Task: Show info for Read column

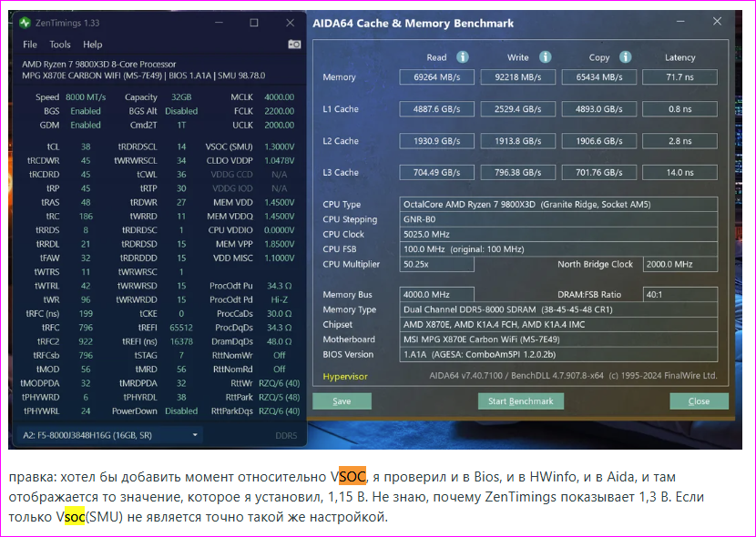Action: (x=463, y=57)
